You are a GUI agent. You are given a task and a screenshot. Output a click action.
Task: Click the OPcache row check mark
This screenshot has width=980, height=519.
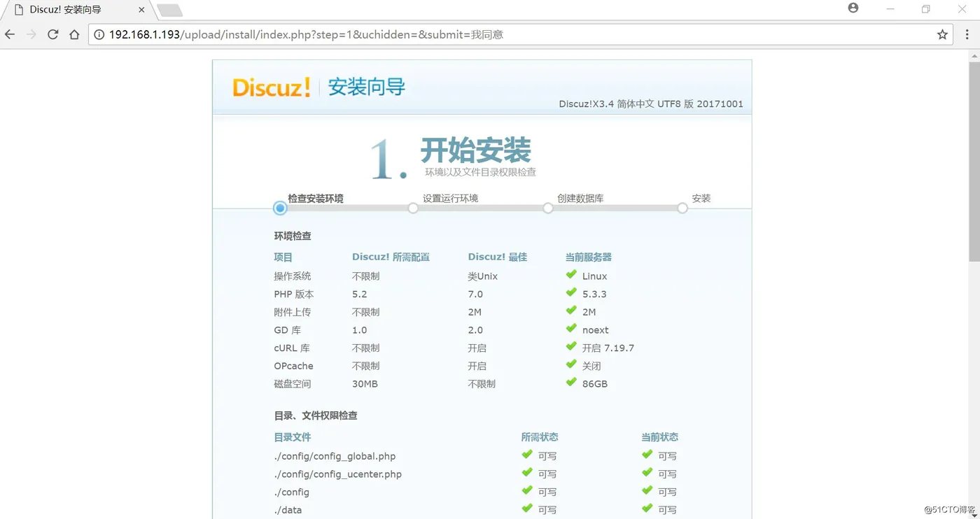(571, 365)
